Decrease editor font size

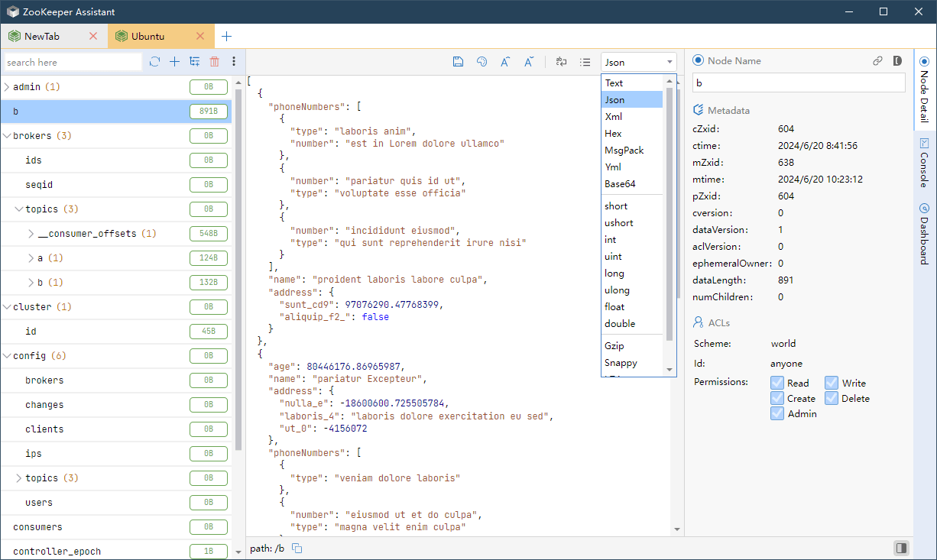click(528, 62)
